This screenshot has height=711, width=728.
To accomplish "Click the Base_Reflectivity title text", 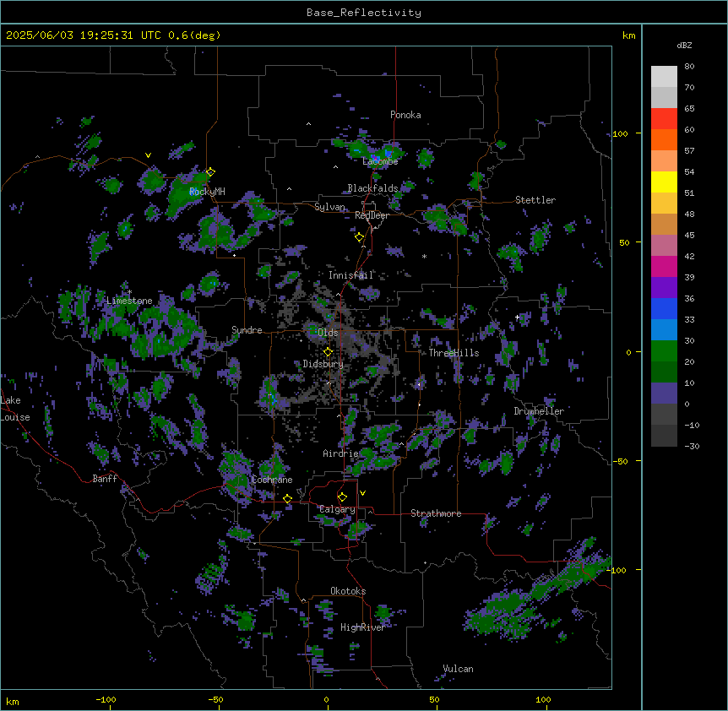I will 364,13.
